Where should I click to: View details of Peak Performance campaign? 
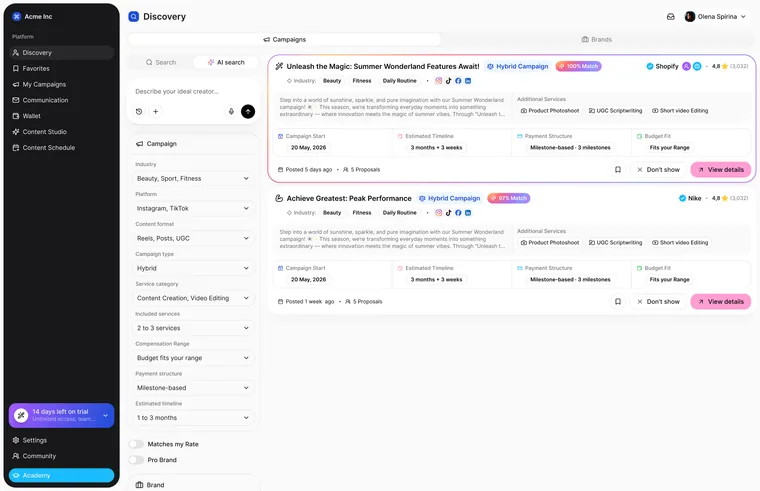[x=721, y=301]
